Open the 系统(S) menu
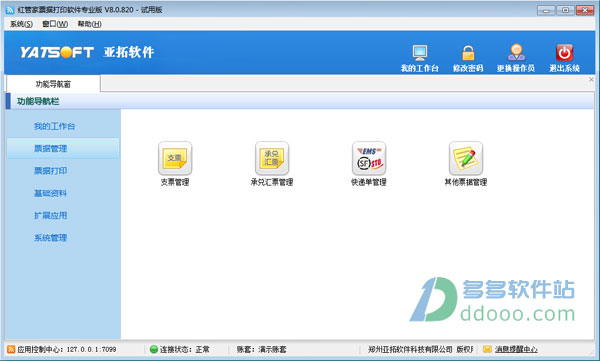The height and width of the screenshot is (361, 600). point(21,24)
